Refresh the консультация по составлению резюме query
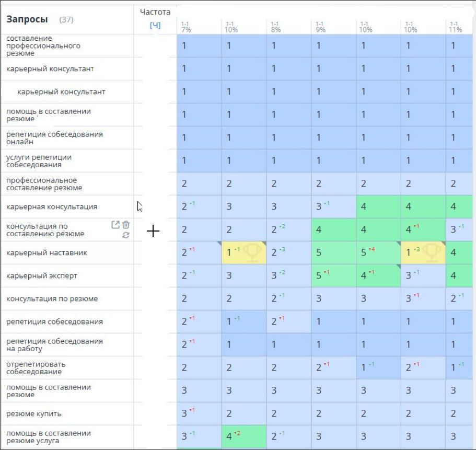The height and width of the screenshot is (450, 476). tap(125, 235)
